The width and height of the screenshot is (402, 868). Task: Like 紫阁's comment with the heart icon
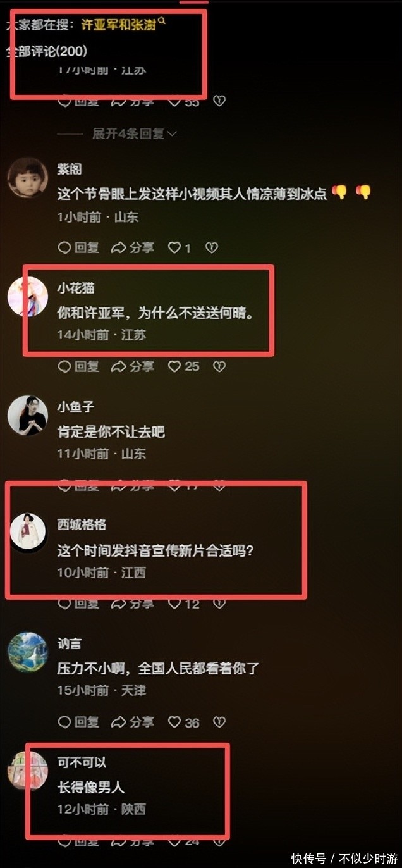(174, 248)
